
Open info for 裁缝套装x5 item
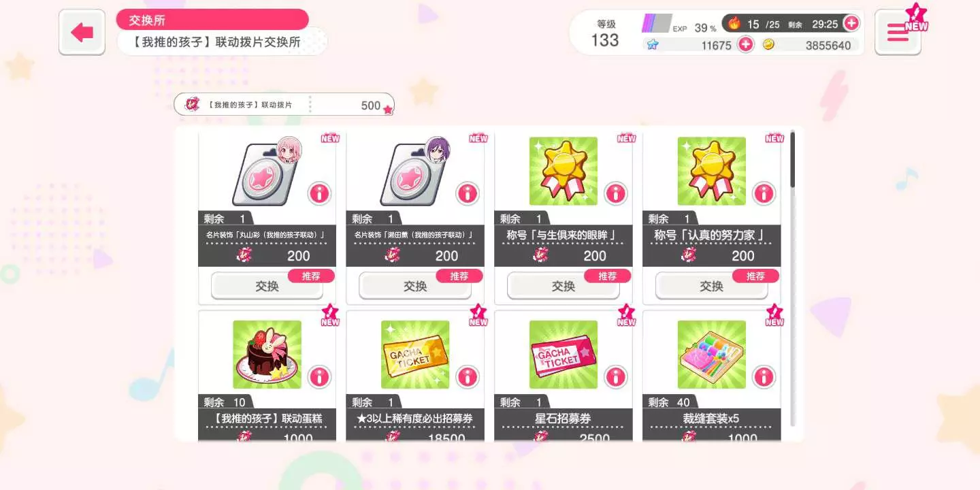point(764,377)
